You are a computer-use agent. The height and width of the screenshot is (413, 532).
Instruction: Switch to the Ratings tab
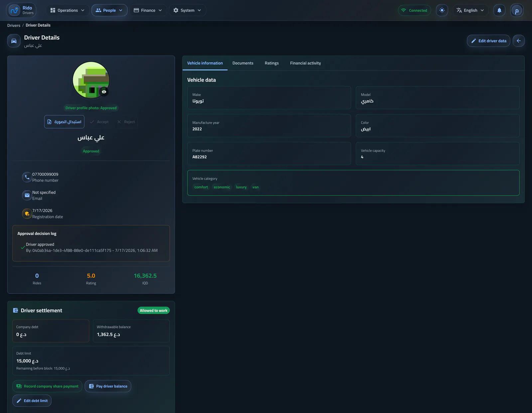[272, 63]
